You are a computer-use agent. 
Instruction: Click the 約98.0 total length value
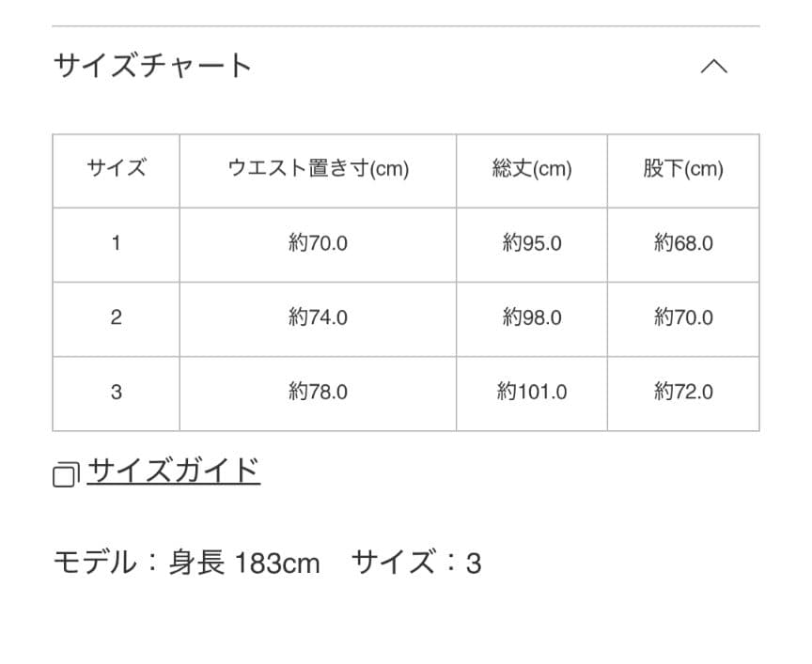click(x=531, y=318)
